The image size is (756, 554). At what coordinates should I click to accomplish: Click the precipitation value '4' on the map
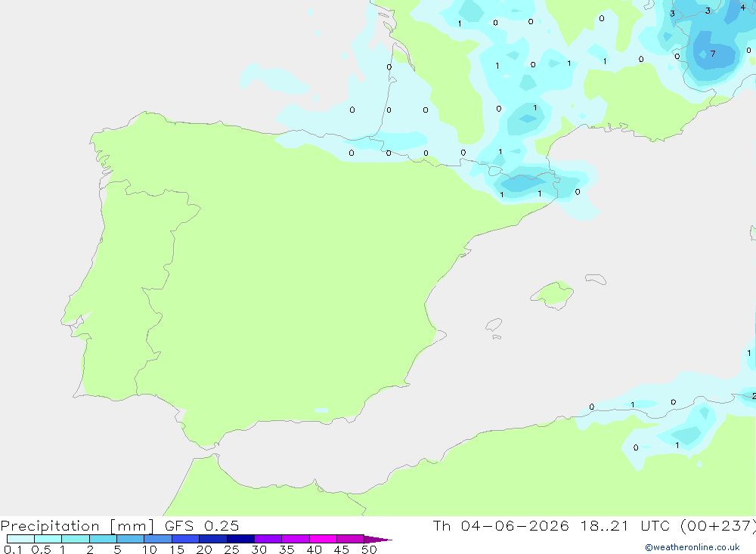pyautogui.click(x=743, y=8)
